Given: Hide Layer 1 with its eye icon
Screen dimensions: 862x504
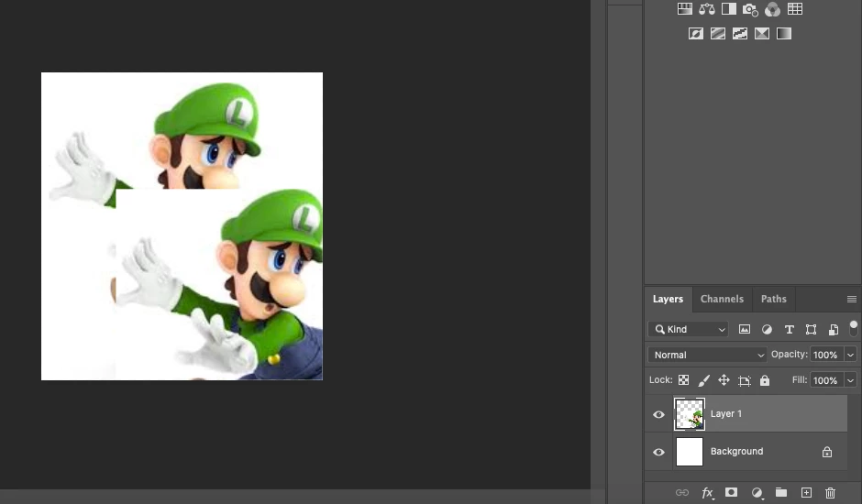Looking at the screenshot, I should [658, 414].
